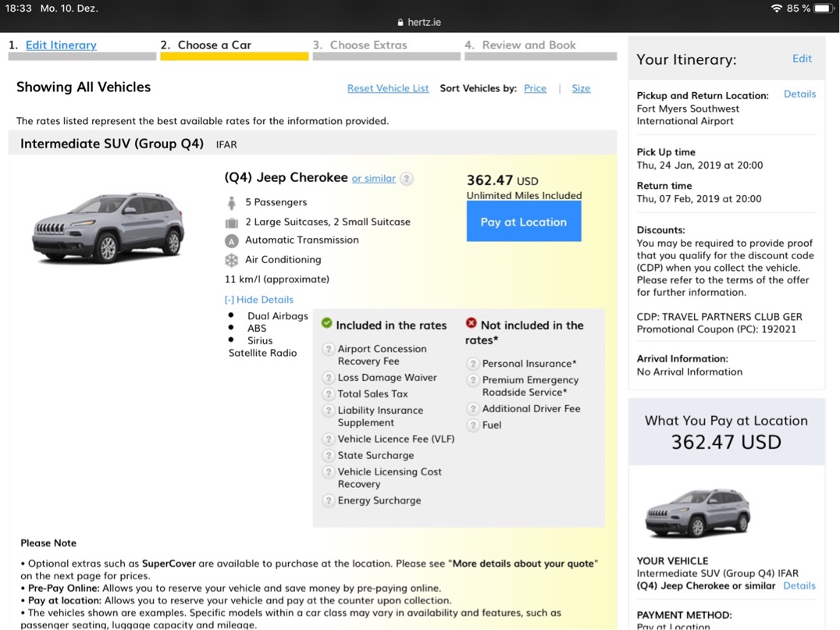Click question mark after 'or similar' link
This screenshot has height=630, width=840.
[407, 179]
